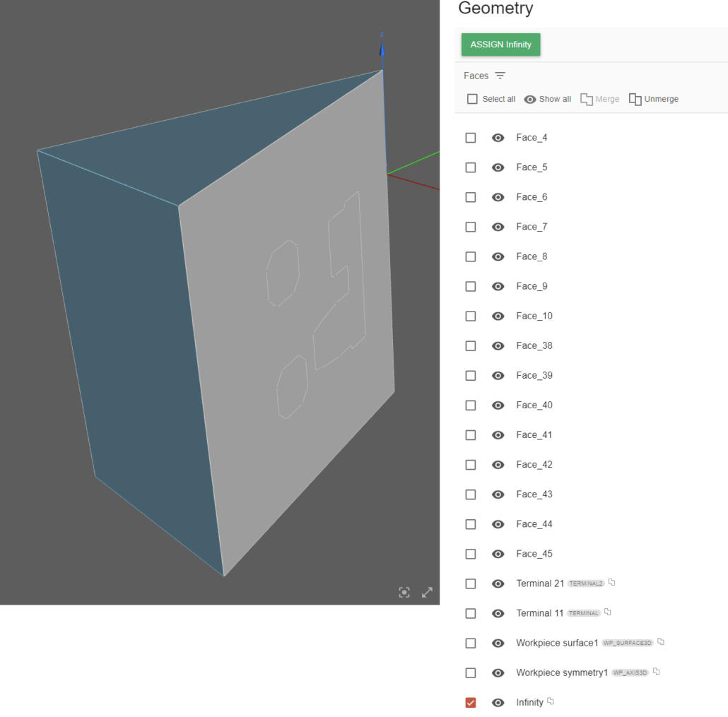728x717 pixels.
Task: Toggle visibility of Terminal 21
Action: point(498,583)
